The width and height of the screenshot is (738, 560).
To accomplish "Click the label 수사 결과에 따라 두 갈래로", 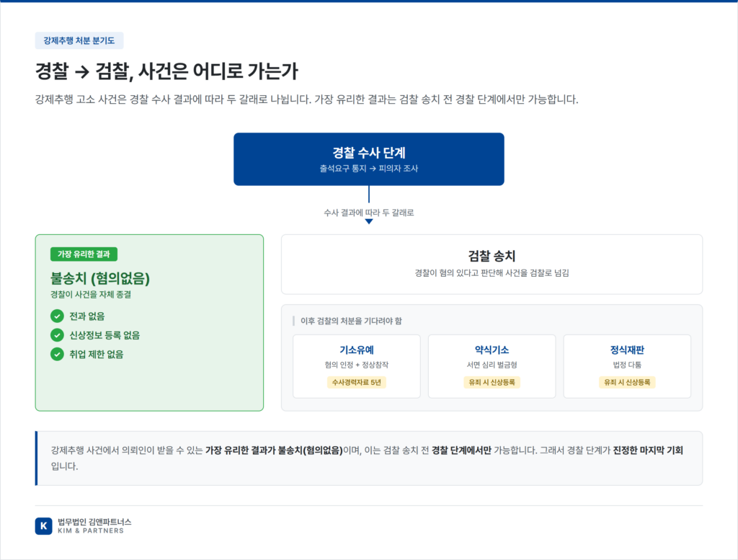I will tap(369, 213).
